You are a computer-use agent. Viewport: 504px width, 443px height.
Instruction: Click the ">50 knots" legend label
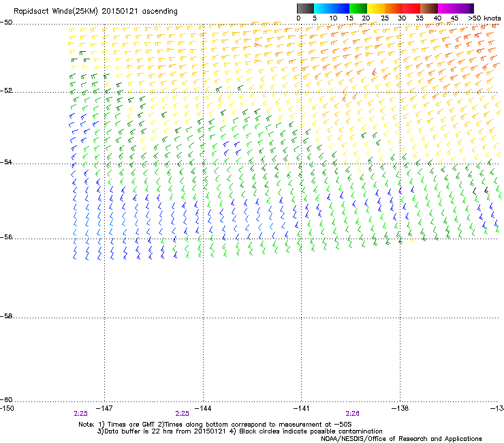tap(484, 18)
